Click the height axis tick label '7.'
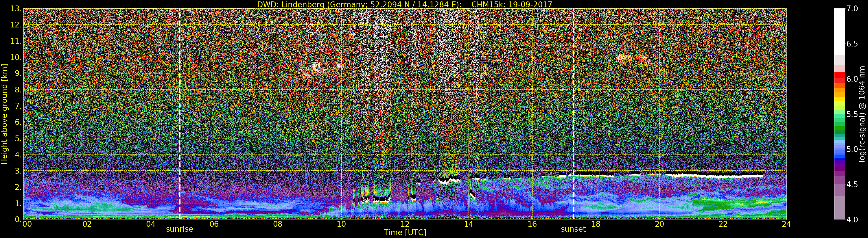This screenshot has height=238, width=868. click(x=18, y=106)
